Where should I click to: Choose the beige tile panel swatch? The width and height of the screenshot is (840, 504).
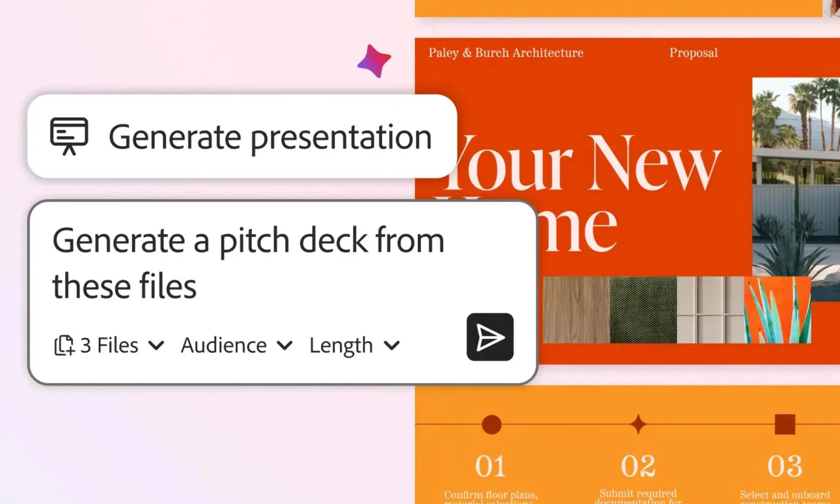pyautogui.click(x=710, y=310)
